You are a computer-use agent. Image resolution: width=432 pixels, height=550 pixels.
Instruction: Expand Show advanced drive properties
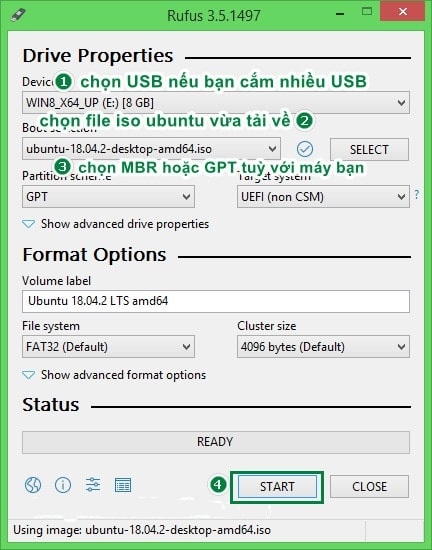click(x=116, y=224)
